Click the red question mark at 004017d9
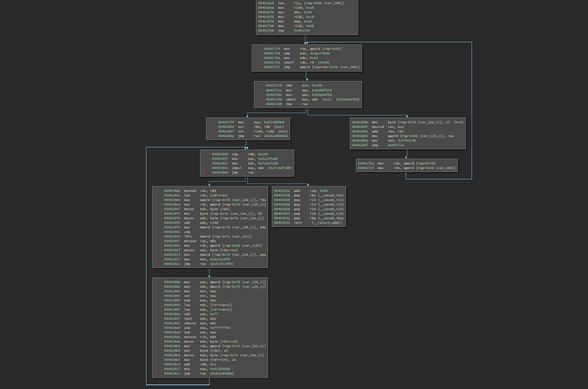The width and height of the screenshot is (588, 389). click(x=261, y=104)
